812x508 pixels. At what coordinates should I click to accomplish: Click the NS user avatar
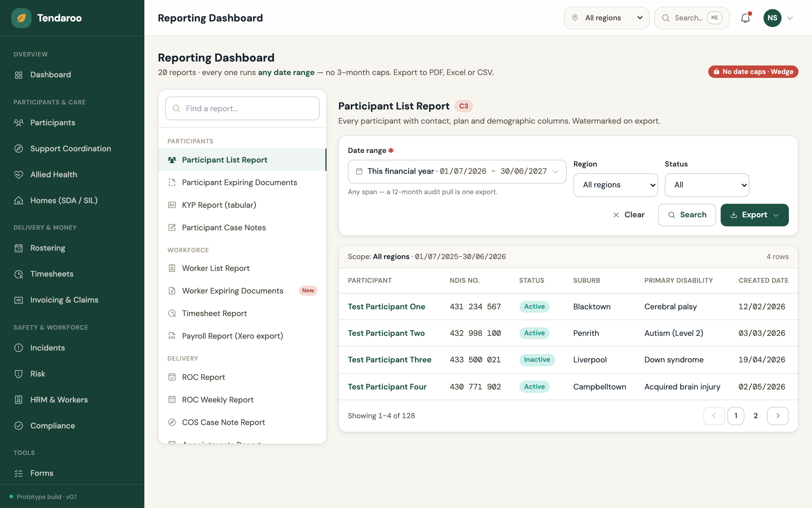tap(772, 18)
